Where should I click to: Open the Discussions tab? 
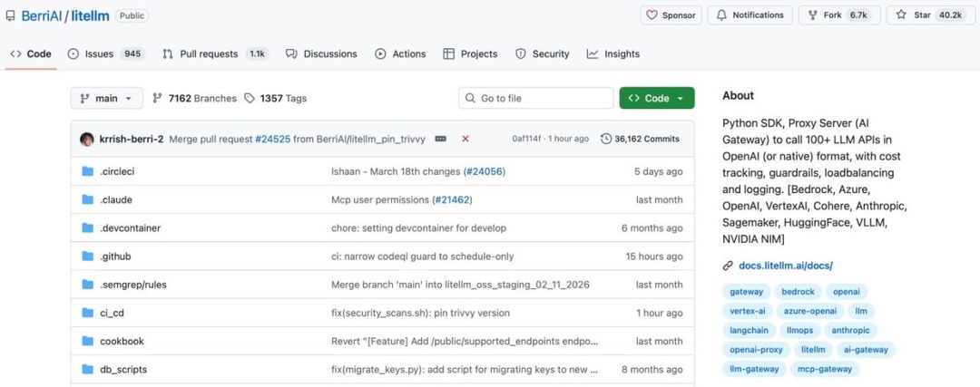321,53
